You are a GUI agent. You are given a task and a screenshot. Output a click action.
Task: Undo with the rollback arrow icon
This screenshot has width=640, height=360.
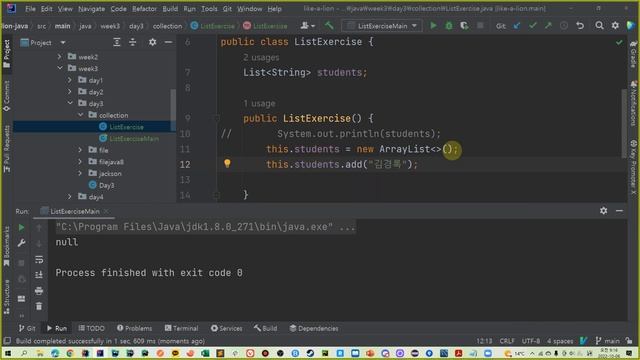coord(580,26)
